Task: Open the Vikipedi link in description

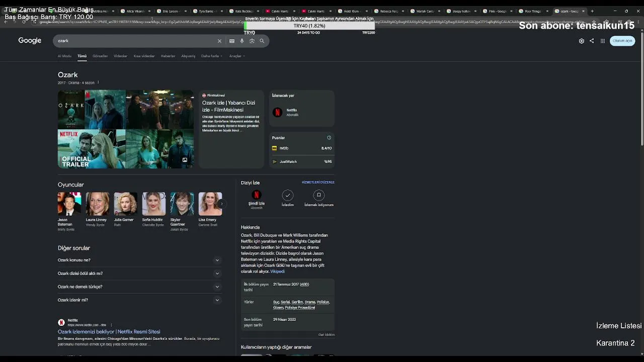Action: click(x=277, y=271)
